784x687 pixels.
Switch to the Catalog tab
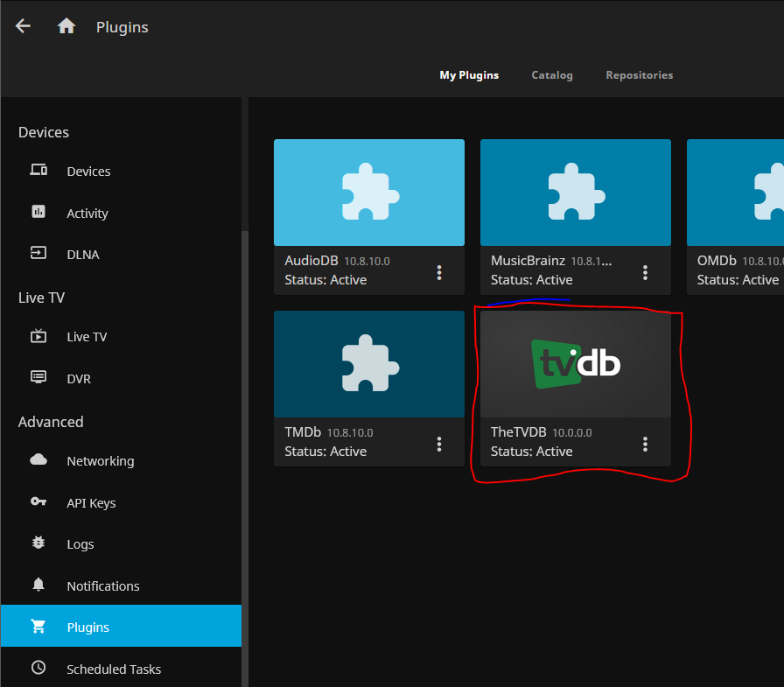552,75
